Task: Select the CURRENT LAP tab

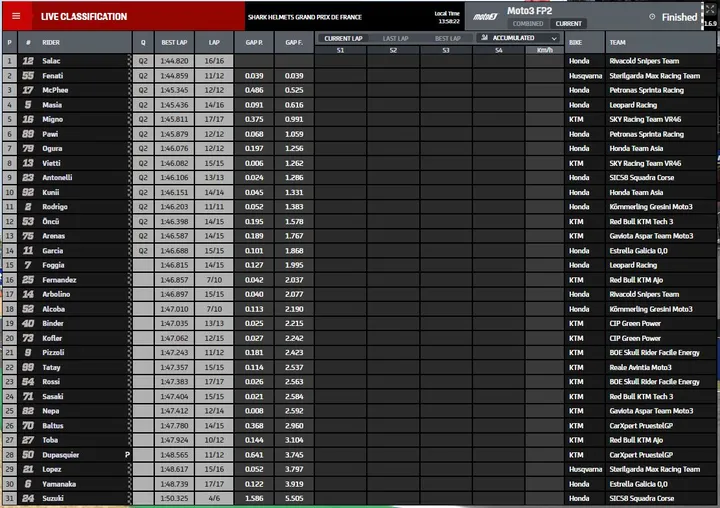Action: tap(343, 38)
